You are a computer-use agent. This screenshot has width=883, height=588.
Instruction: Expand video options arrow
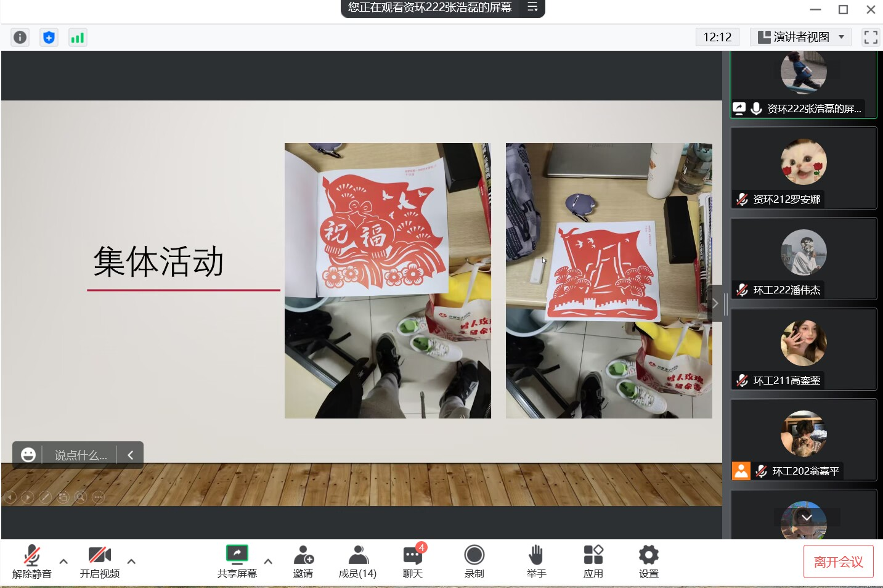tap(131, 561)
